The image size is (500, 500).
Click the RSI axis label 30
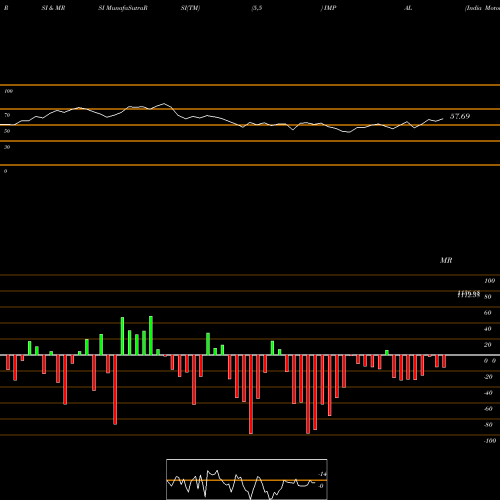click(7, 147)
